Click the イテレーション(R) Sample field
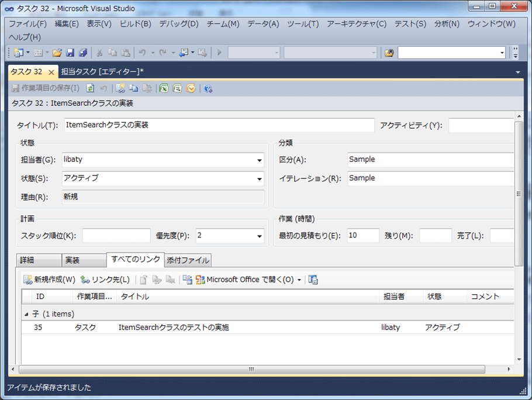The height and width of the screenshot is (400, 532). [x=430, y=178]
